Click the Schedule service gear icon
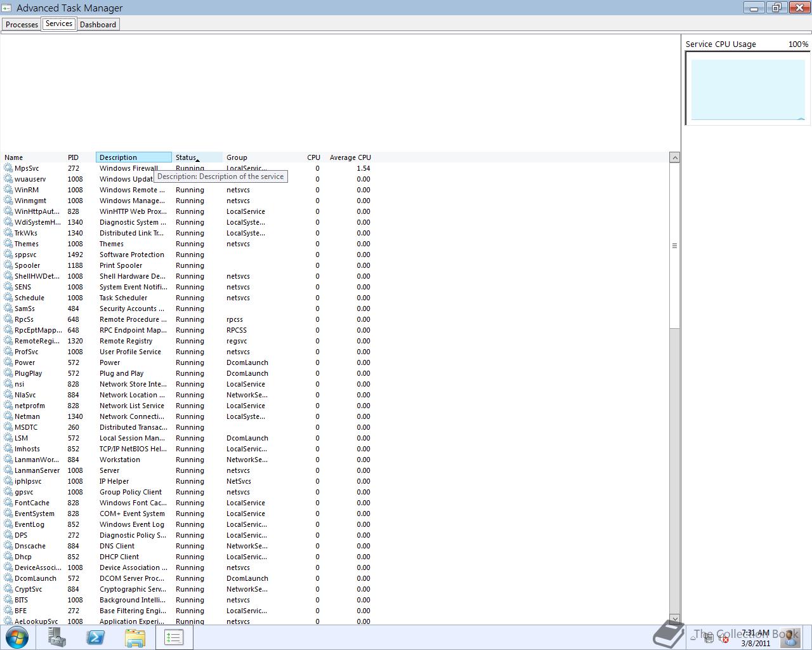The height and width of the screenshot is (650, 812). coord(8,298)
